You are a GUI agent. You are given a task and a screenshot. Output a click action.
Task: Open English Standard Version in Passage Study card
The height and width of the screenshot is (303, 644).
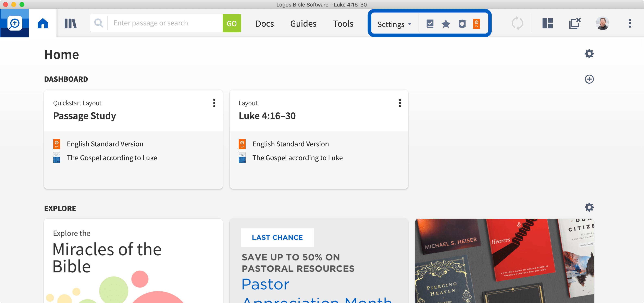[105, 144]
